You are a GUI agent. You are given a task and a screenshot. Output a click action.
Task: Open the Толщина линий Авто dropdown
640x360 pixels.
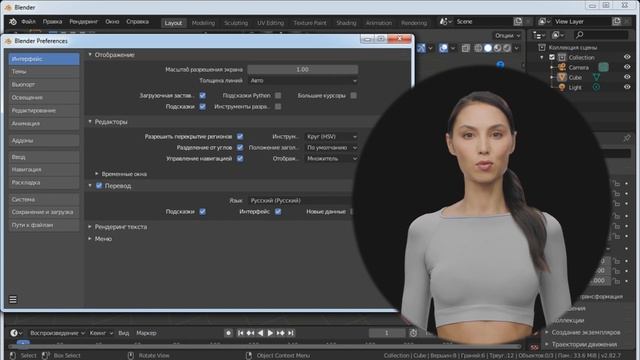[x=302, y=81]
